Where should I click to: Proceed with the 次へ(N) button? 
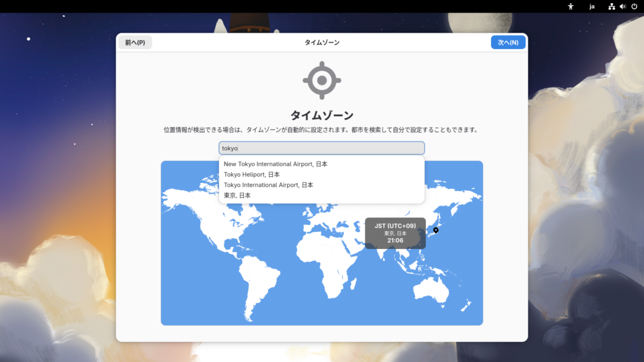(508, 42)
